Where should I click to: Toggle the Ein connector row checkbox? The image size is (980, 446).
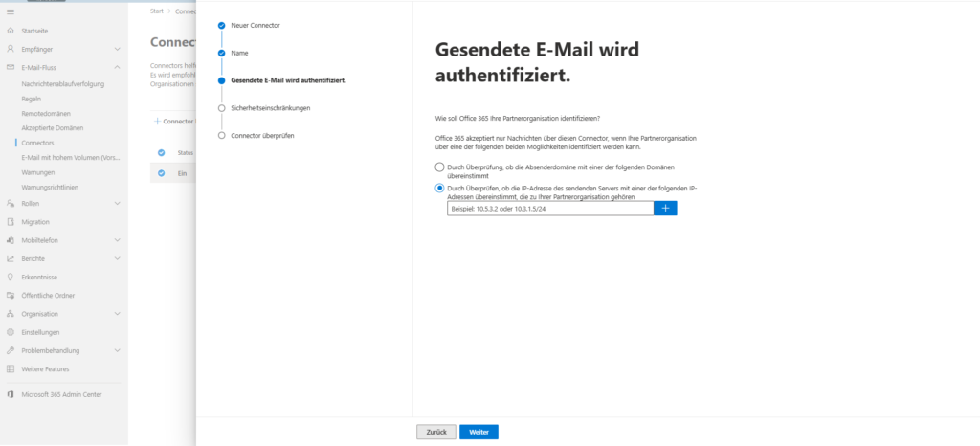click(x=161, y=173)
